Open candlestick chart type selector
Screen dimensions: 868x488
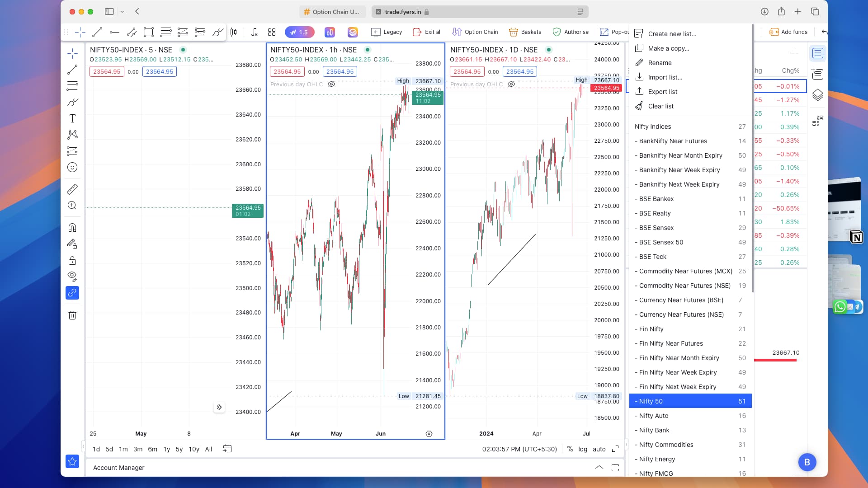pos(234,32)
